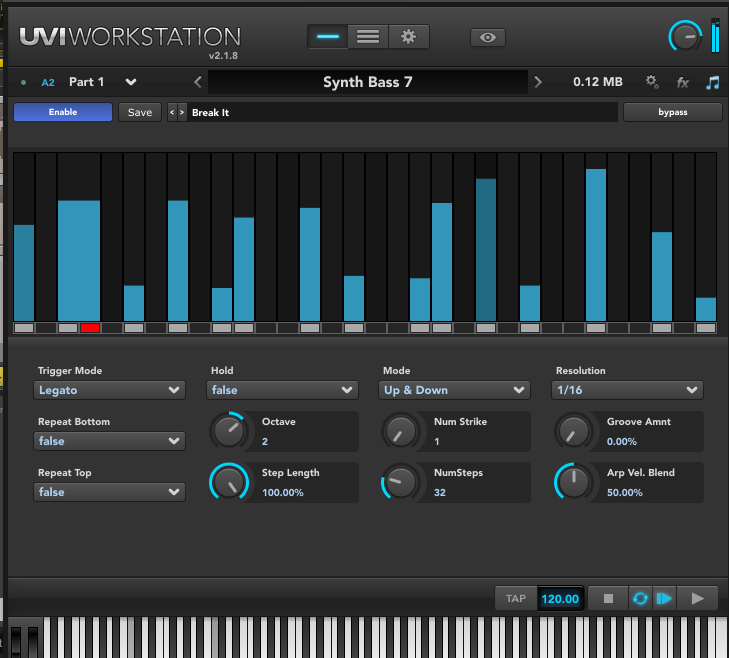Click the NumSteps knob
This screenshot has height=658, width=729.
(401, 482)
